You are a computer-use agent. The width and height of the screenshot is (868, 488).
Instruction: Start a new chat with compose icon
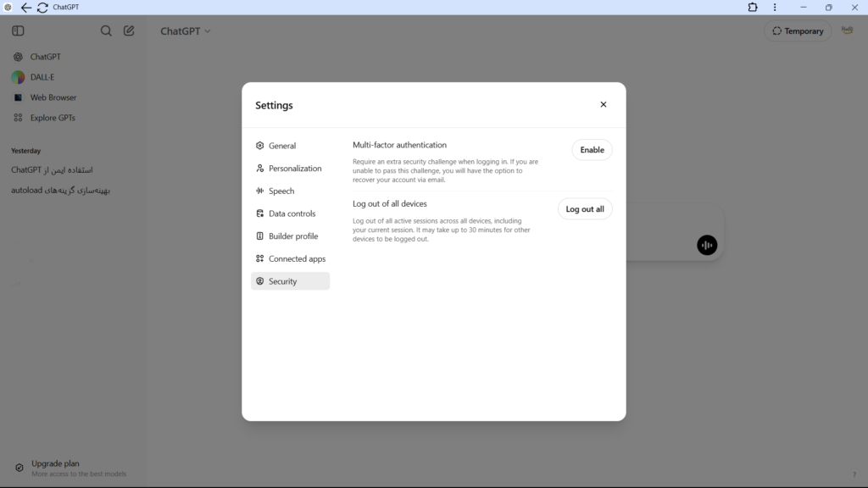129,31
